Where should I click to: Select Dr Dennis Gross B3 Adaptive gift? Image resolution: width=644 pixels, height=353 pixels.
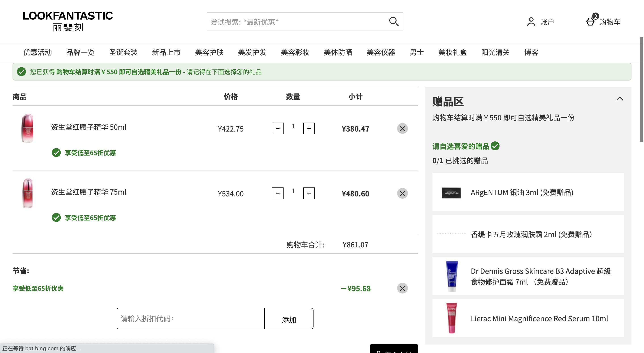[x=528, y=276]
